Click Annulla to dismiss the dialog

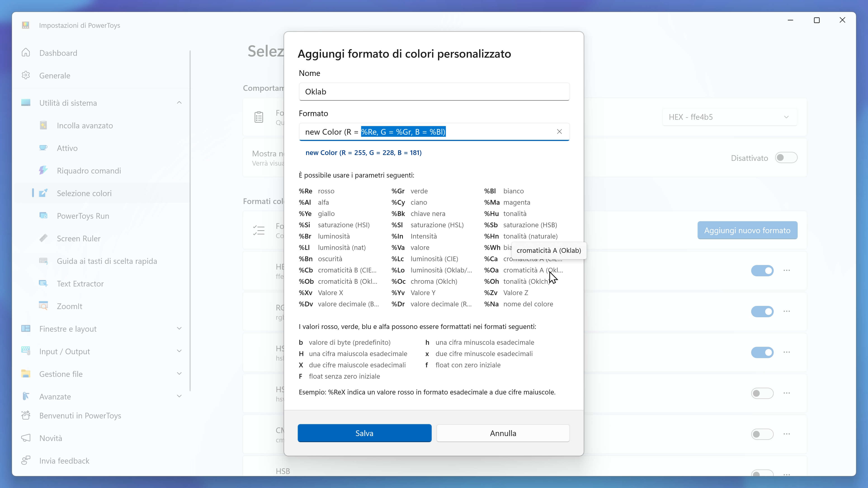(503, 433)
